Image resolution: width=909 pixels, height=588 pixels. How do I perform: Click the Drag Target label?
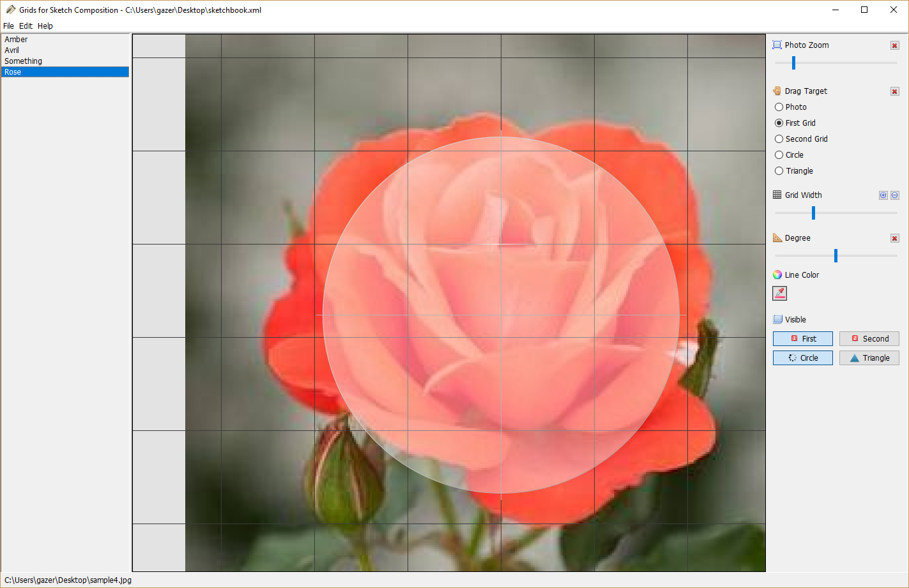tap(806, 91)
